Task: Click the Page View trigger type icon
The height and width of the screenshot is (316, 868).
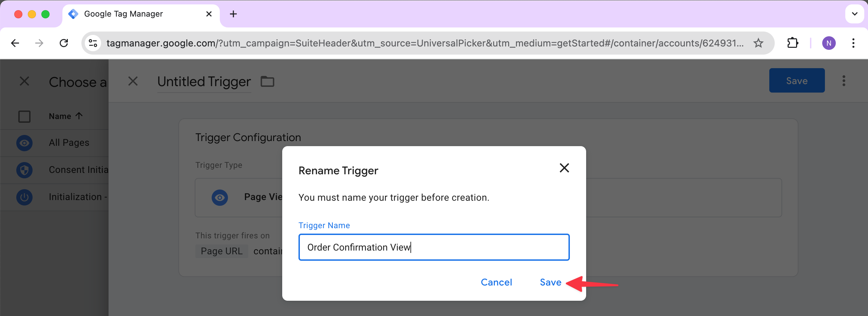Action: (x=220, y=197)
